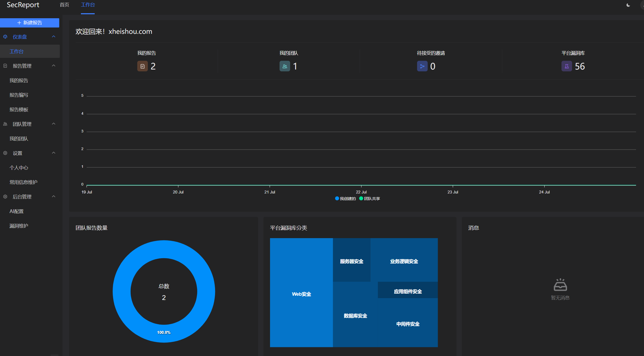Viewport: 644px width, 356px height.
Task: Click the 平台漏洞库 count 56
Action: (x=580, y=66)
